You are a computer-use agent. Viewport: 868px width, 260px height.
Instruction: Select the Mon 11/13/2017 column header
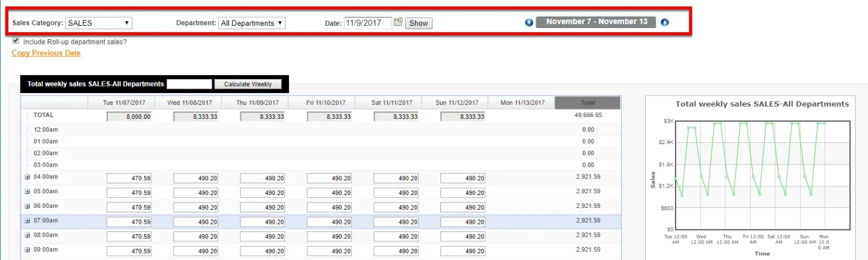click(522, 102)
